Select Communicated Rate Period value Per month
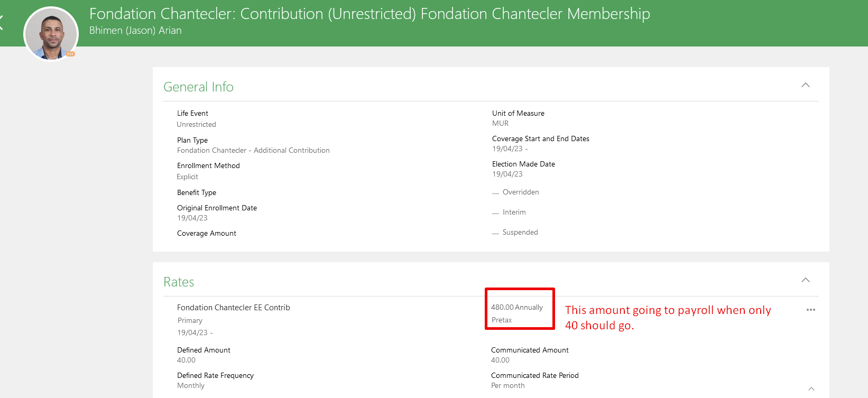Image resolution: width=868 pixels, height=398 pixels. click(x=508, y=385)
